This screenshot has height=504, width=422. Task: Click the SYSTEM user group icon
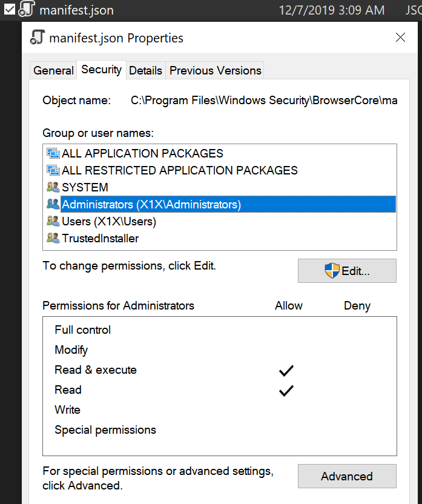pyautogui.click(x=53, y=187)
